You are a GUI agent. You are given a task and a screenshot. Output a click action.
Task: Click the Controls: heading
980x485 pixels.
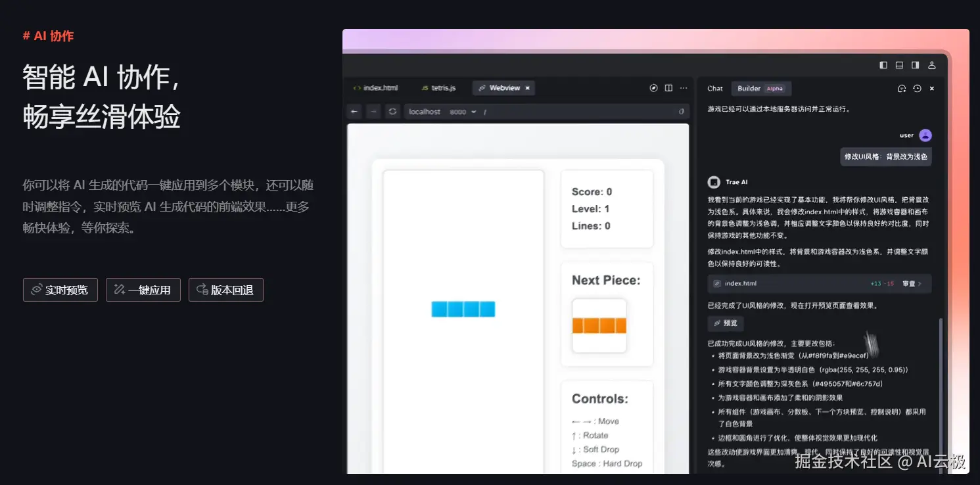[x=600, y=399]
